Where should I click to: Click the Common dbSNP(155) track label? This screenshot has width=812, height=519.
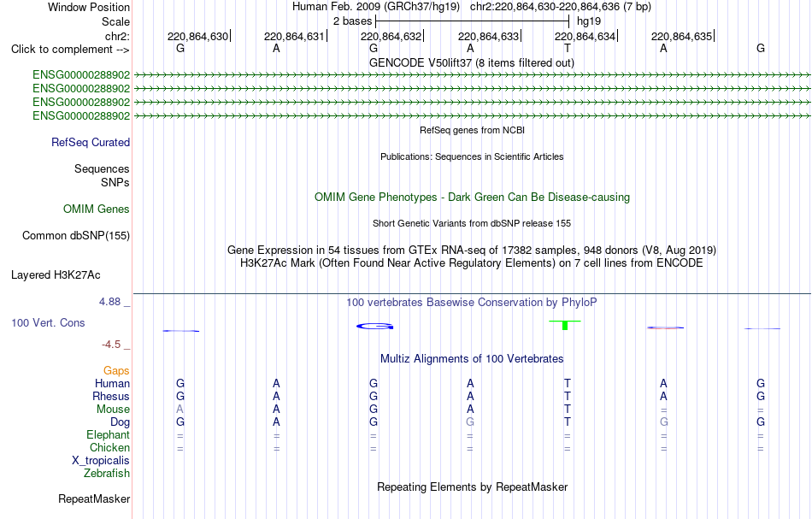click(76, 236)
